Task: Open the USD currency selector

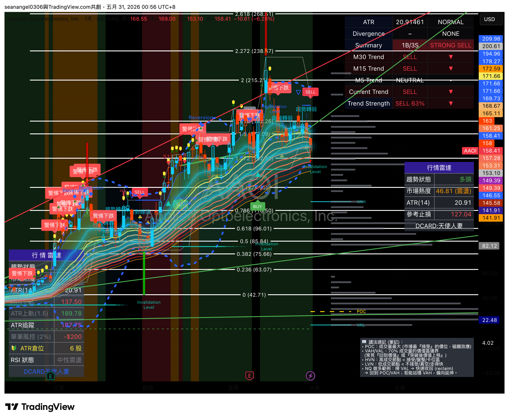Action: 491,19
